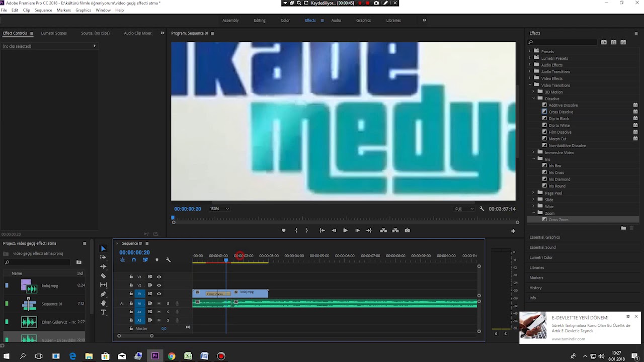Toggle V1 track output eye
This screenshot has height=362, width=644.
pyautogui.click(x=159, y=294)
